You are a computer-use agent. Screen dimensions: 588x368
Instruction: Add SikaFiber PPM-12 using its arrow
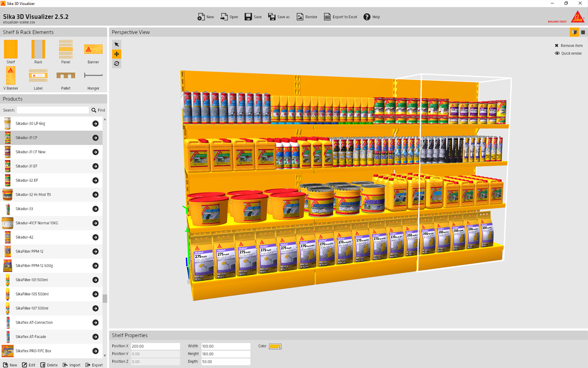[96, 251]
